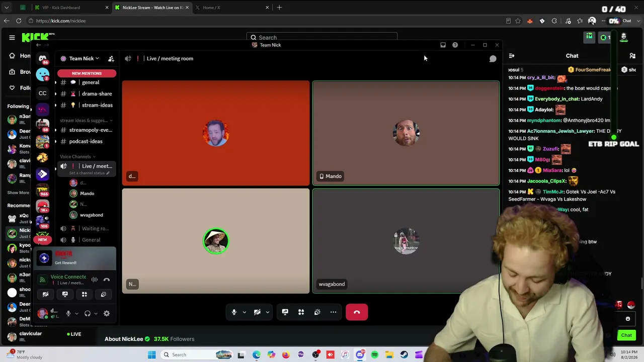Disconnect via Voice Connected panel hang-up icon
The height and width of the screenshot is (362, 644).
coord(107,280)
